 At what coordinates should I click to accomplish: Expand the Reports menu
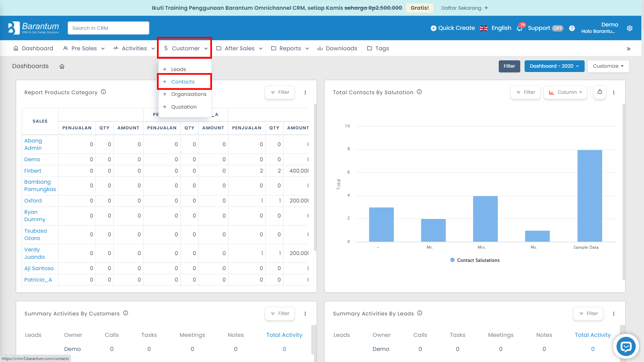[290, 48]
